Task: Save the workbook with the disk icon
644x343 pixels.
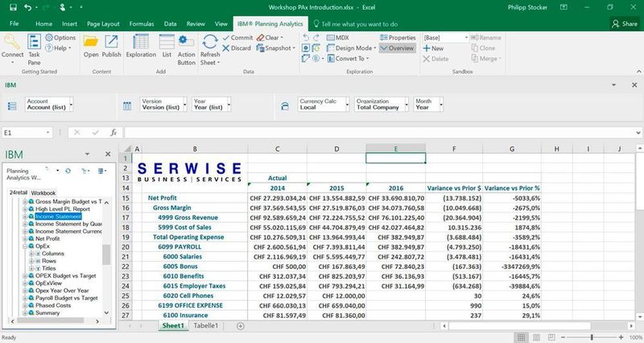Action: coord(13,7)
